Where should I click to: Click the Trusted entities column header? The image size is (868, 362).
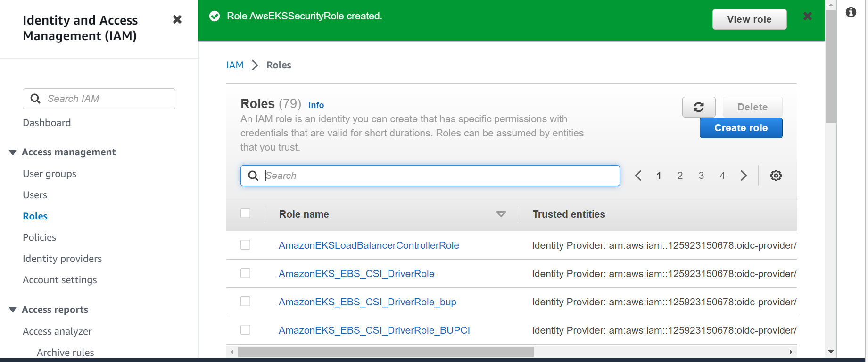click(569, 214)
